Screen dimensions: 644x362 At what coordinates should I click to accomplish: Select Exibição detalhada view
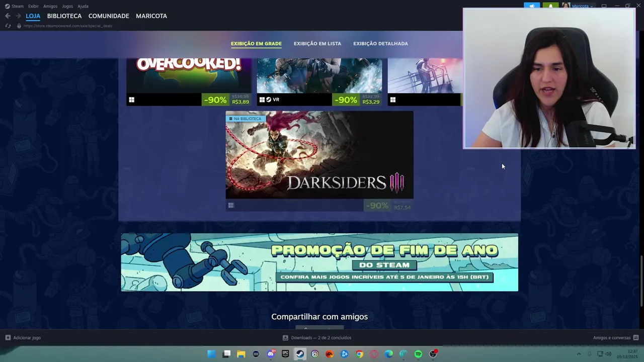coord(380,44)
